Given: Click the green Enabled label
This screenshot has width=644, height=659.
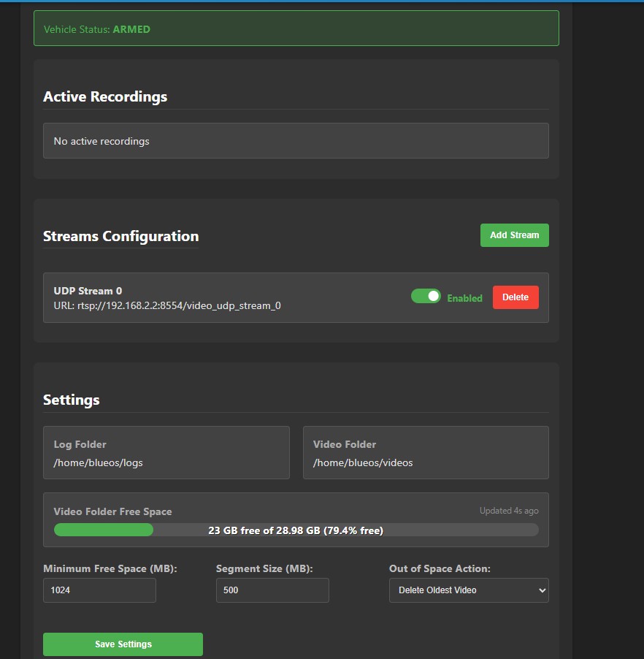Looking at the screenshot, I should 464,298.
